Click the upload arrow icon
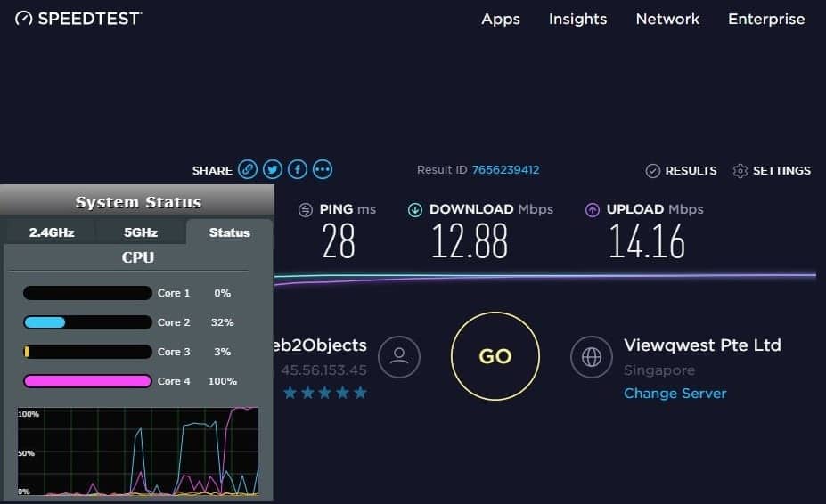Screen dimensions: 826x504 click(x=593, y=210)
